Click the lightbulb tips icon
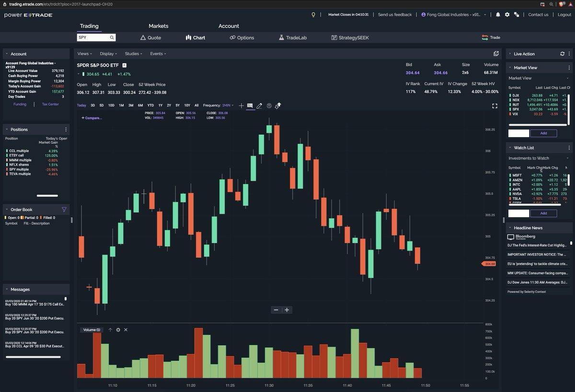Viewport: 575px width, 392px height. click(x=313, y=14)
